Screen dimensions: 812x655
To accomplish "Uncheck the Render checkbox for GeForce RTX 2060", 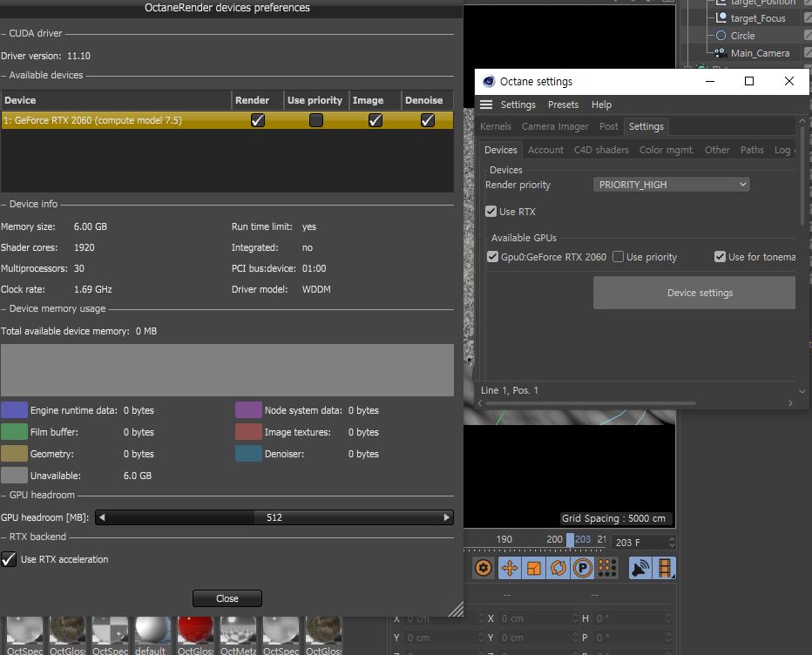I will point(257,120).
